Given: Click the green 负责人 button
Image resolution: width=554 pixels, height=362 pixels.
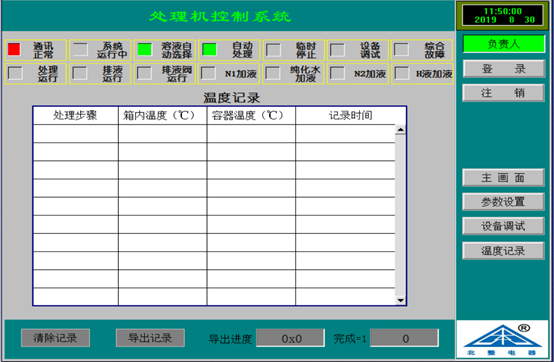Looking at the screenshot, I should pos(503,44).
